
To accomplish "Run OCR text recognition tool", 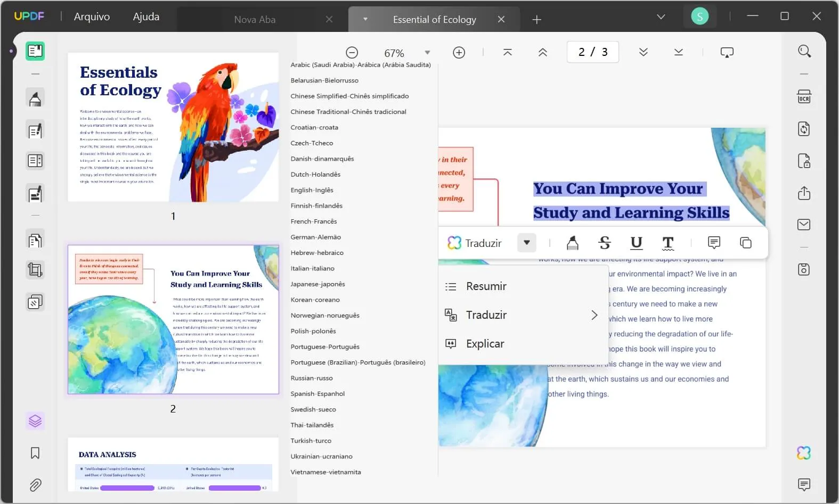I will (x=804, y=97).
